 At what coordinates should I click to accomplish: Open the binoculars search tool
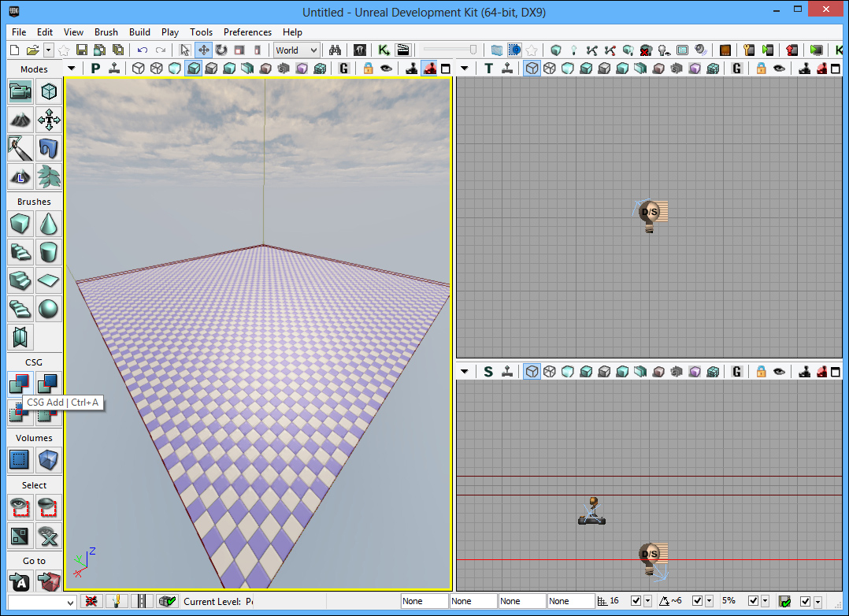pyautogui.click(x=335, y=50)
